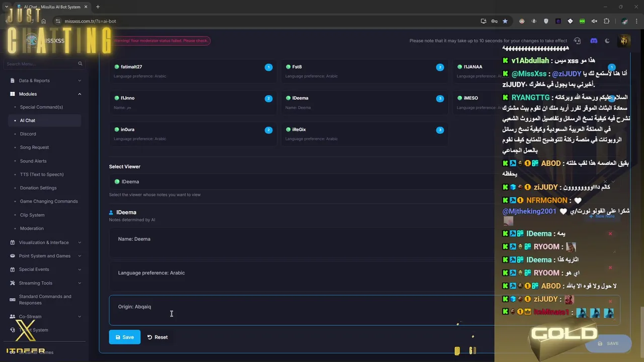Screen dimensions: 644x362
Task: Click the New Note link
Action: [602, 216]
